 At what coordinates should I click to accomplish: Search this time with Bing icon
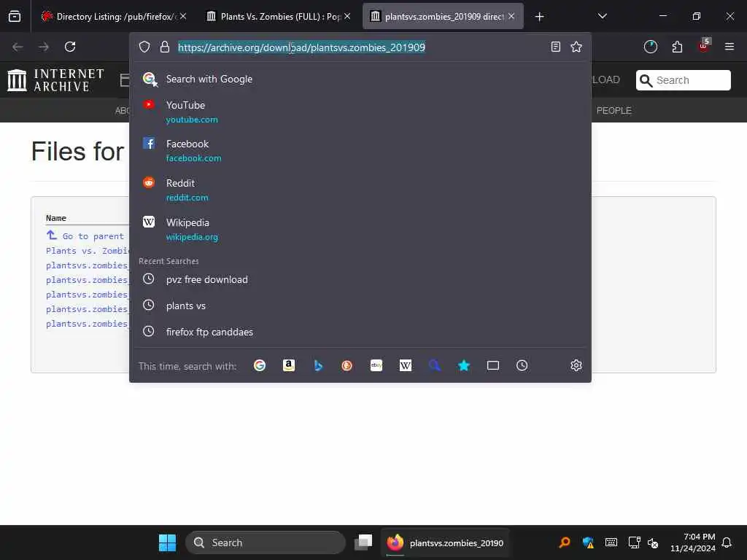[318, 365]
